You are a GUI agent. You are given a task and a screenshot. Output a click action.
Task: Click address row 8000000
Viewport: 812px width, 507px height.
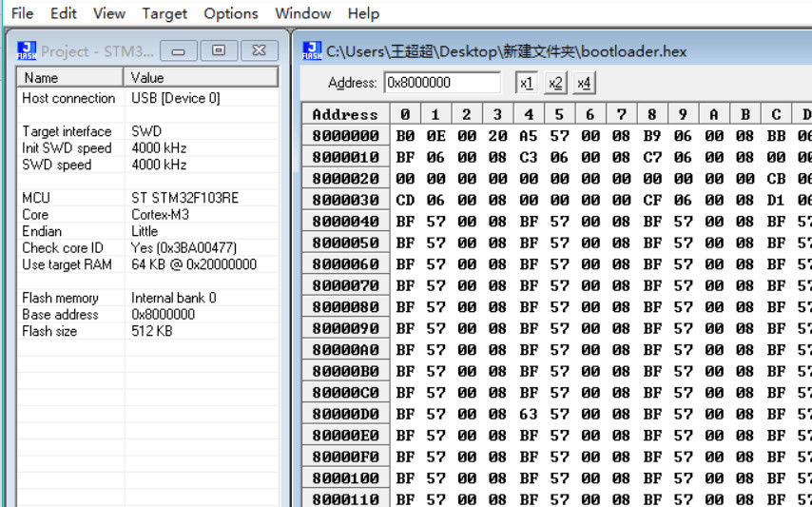[345, 136]
